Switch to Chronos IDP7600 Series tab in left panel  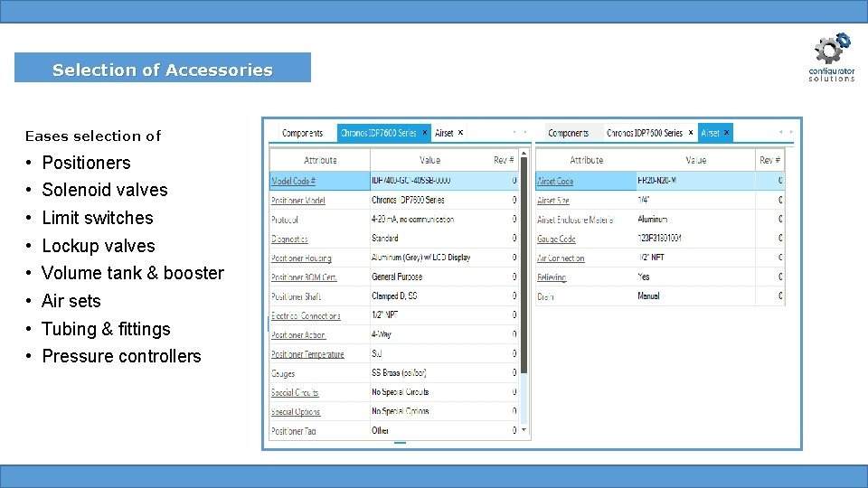click(x=378, y=133)
